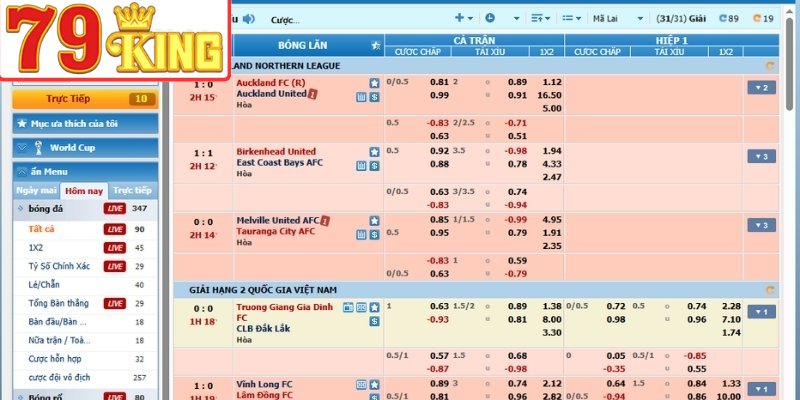
Task: Open statistics icon for Auckland United match
Action: point(361,96)
